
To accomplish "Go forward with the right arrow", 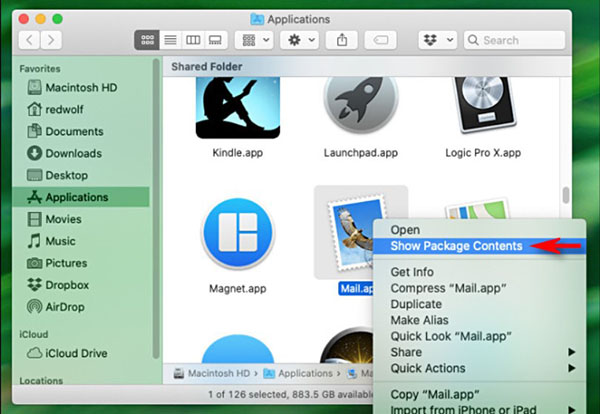I will (x=51, y=40).
